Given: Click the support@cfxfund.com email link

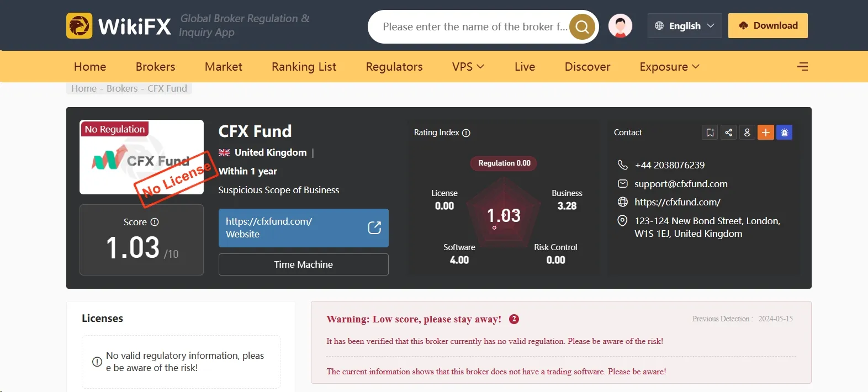Looking at the screenshot, I should (x=681, y=184).
